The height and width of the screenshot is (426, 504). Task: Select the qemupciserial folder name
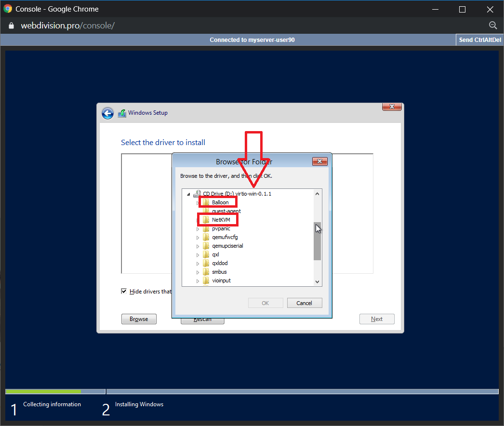click(x=227, y=246)
